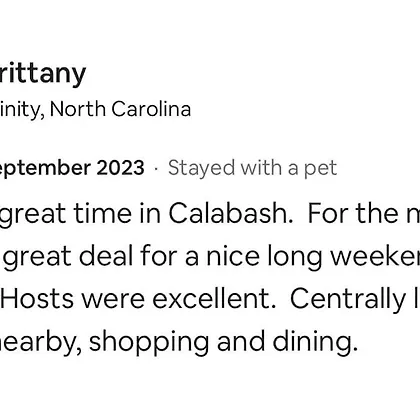This screenshot has height=420, width=420.
Task: Click the word 'Carolina' in location
Action: 151,109
